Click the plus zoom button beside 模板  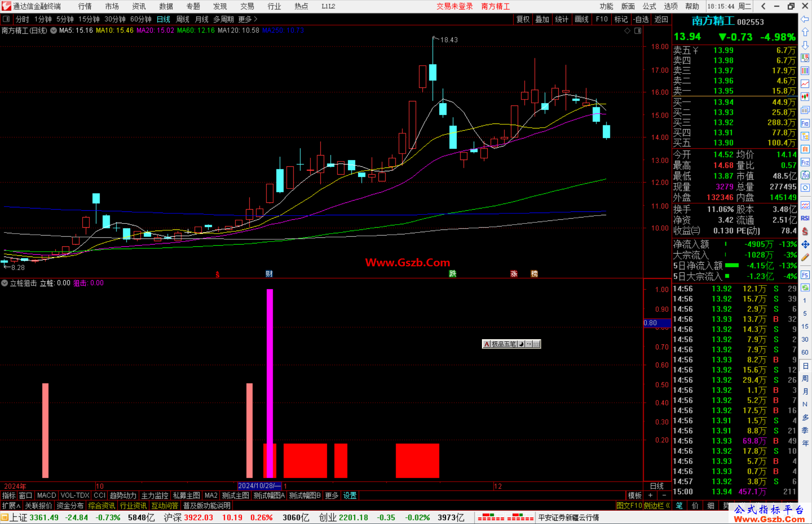pyautogui.click(x=650, y=495)
